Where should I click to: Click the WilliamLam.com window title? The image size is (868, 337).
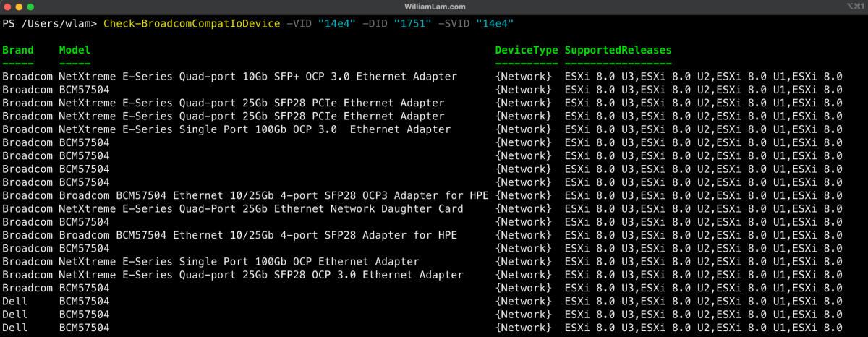[x=433, y=5]
